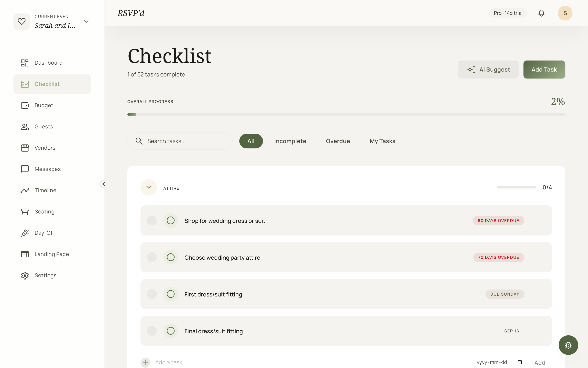Open the Guests page

pyautogui.click(x=52, y=127)
